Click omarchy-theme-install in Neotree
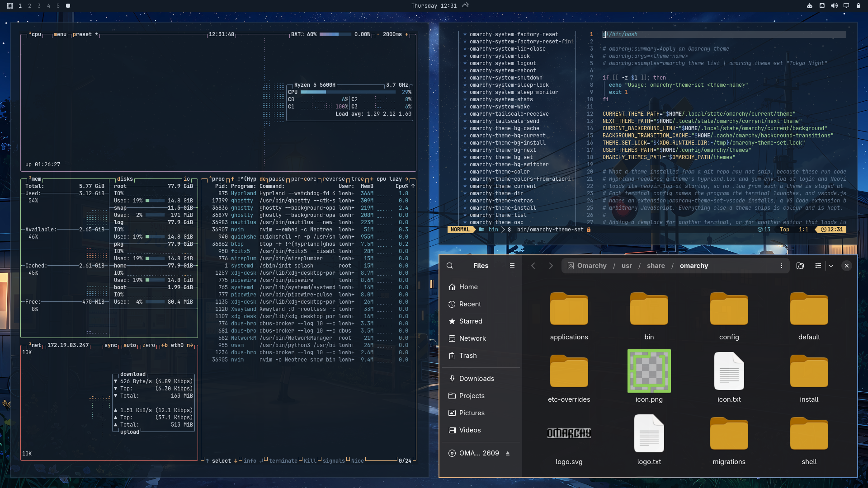The height and width of the screenshot is (488, 868). click(503, 208)
